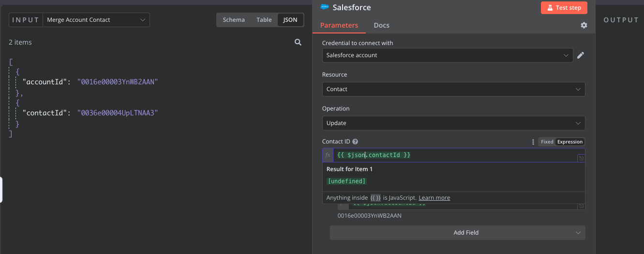Click the Salesforce cloud logo icon
The height and width of the screenshot is (254, 644).
(325, 7)
